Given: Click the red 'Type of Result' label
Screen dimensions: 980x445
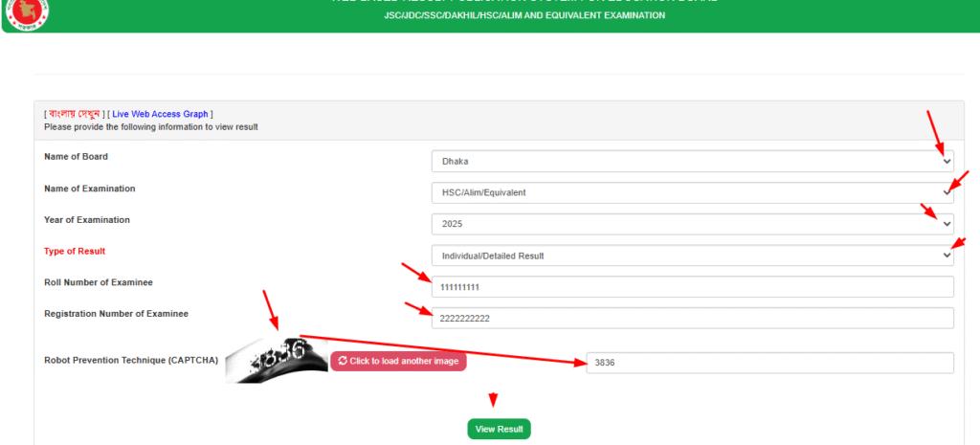Looking at the screenshot, I should (75, 251).
